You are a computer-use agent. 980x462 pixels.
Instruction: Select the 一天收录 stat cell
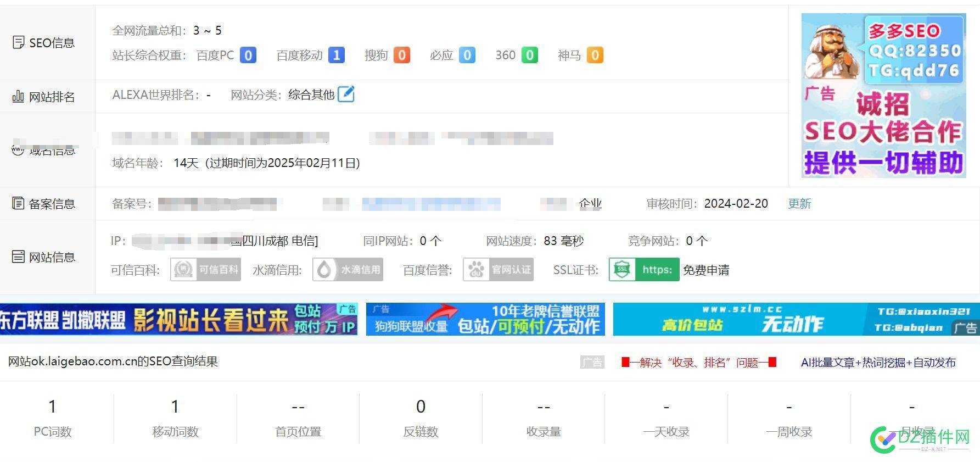(x=666, y=418)
